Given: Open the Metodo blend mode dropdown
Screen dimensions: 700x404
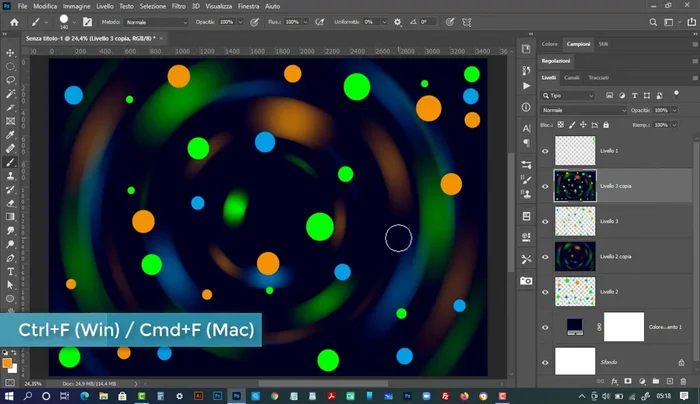Looking at the screenshot, I should [156, 21].
